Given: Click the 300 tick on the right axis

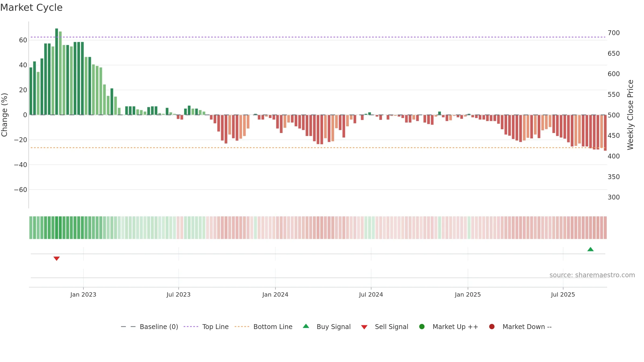Looking at the screenshot, I should [x=614, y=197].
